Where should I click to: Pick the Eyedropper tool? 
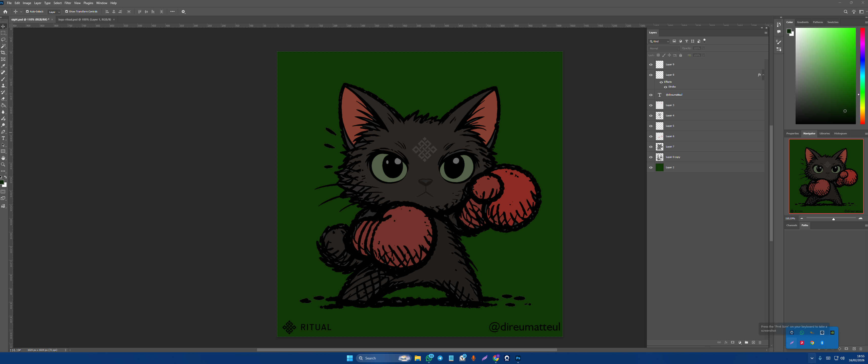pos(3,66)
